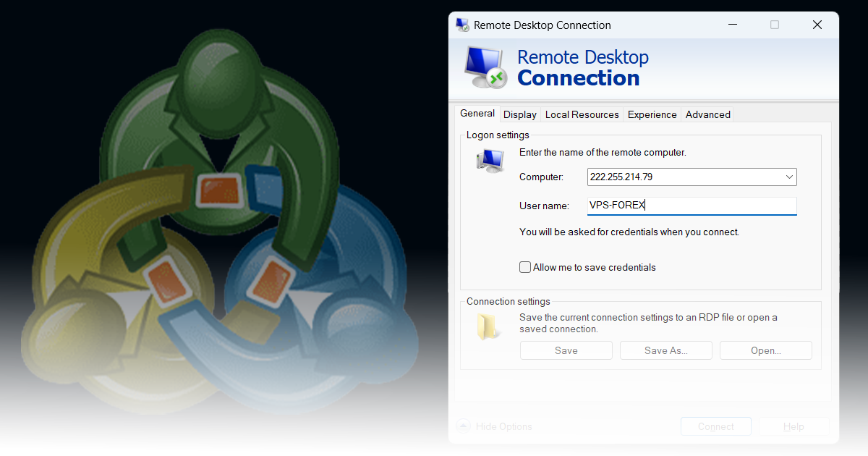The width and height of the screenshot is (868, 456).
Task: Open a saved RDP connection file
Action: point(765,350)
